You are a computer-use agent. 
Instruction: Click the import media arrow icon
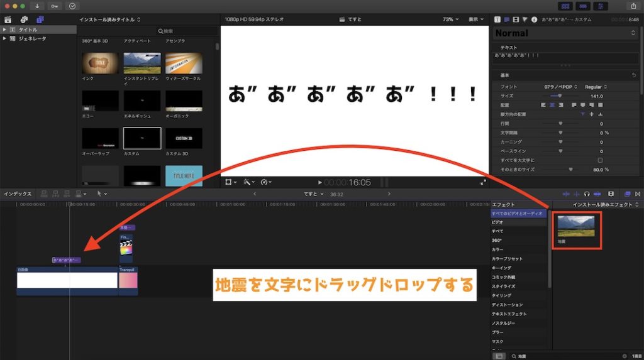[37, 6]
